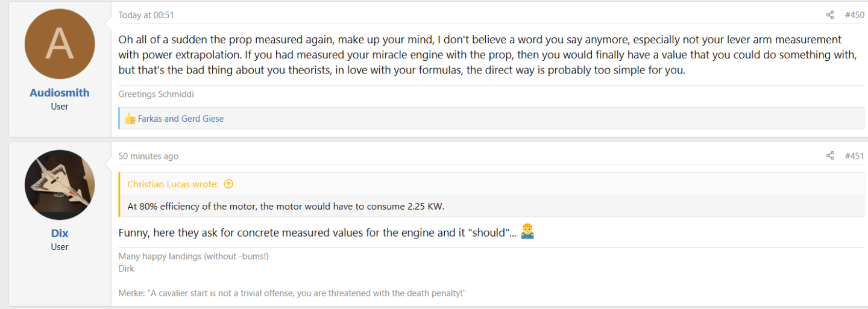Viewport: 868px width, 309px height.
Task: Click the "50 minutes ago" timestamp
Action: (148, 156)
